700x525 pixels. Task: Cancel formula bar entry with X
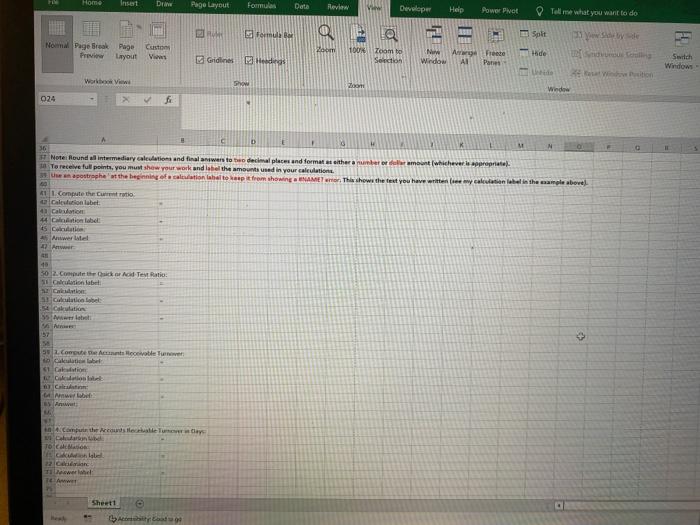click(x=125, y=100)
